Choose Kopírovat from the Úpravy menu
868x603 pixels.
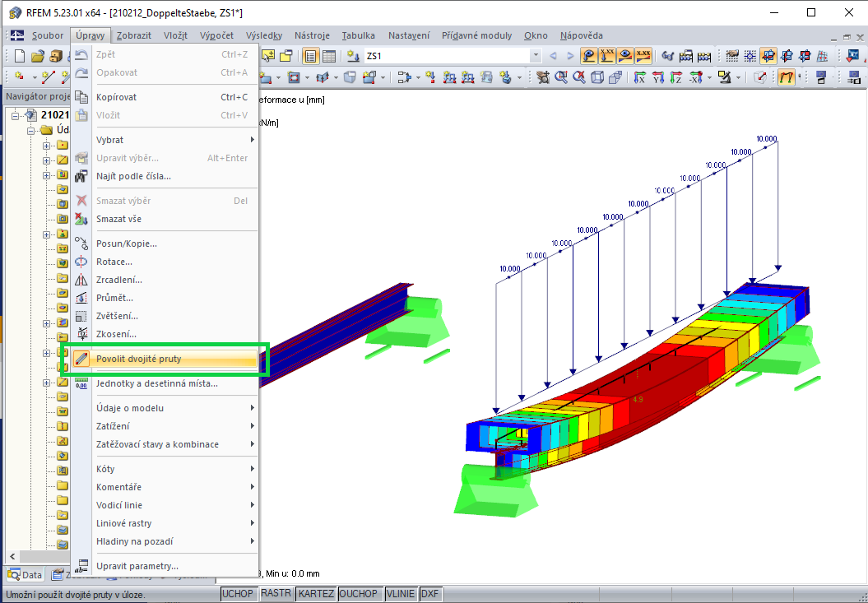165,97
